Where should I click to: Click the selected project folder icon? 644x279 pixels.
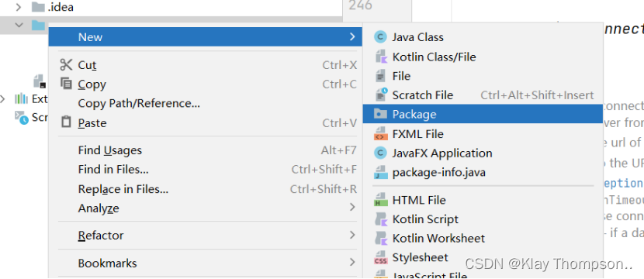[x=38, y=26]
